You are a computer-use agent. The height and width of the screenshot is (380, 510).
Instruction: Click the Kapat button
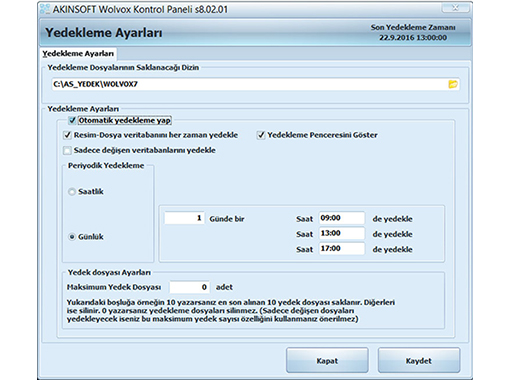(327, 361)
